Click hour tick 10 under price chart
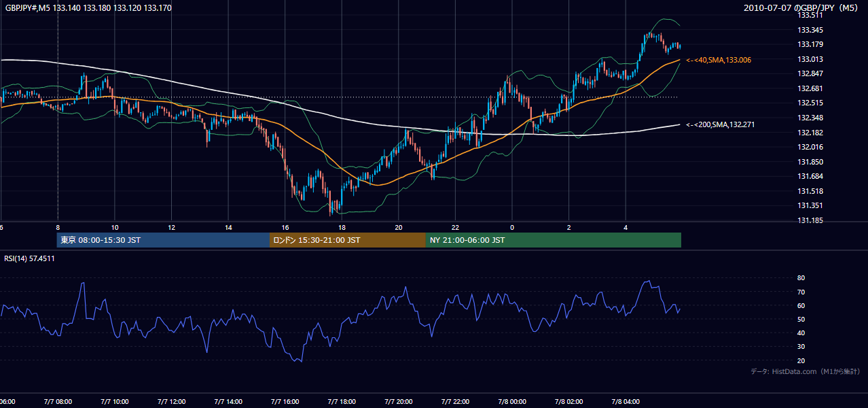The height and width of the screenshot is (408, 868). (115, 228)
